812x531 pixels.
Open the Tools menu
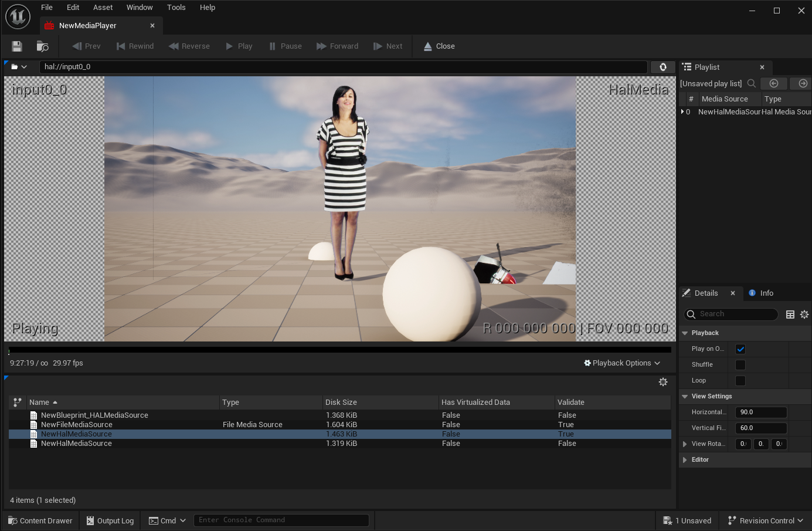point(176,8)
